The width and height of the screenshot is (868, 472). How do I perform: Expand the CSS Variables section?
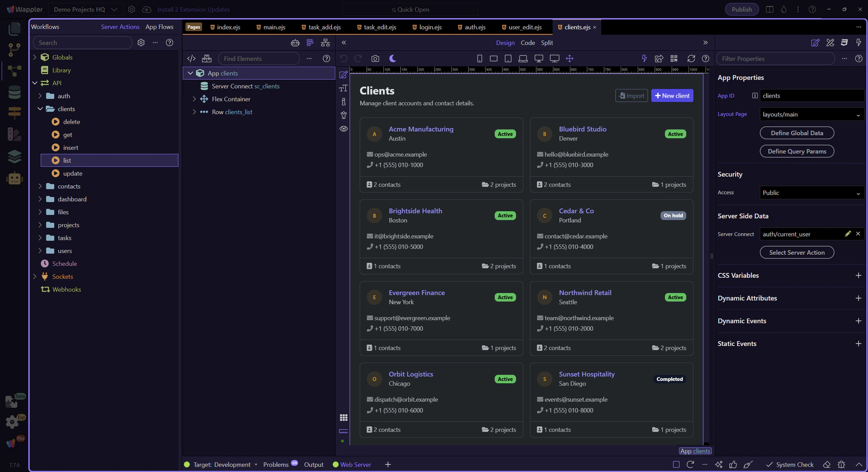(x=858, y=276)
